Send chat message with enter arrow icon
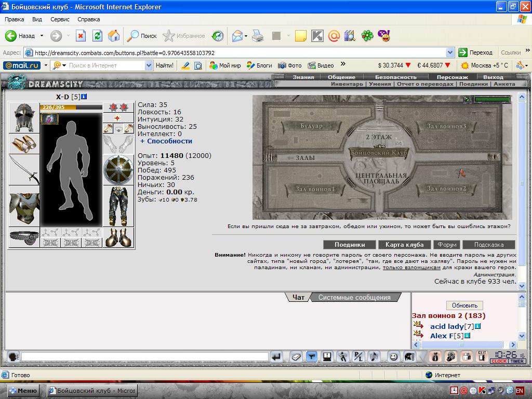The height and width of the screenshot is (399, 532). (x=277, y=356)
